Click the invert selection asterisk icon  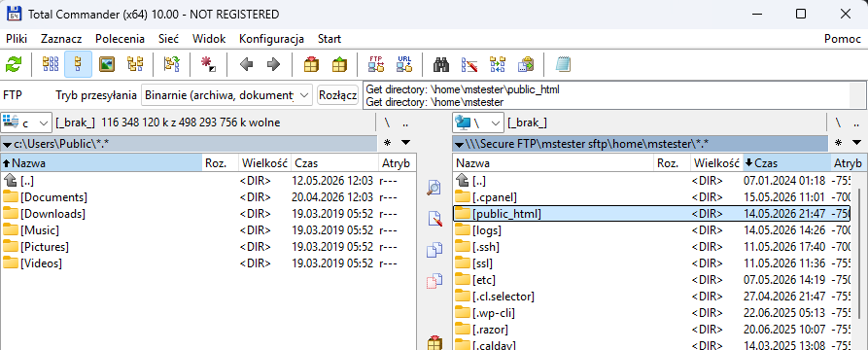[208, 64]
